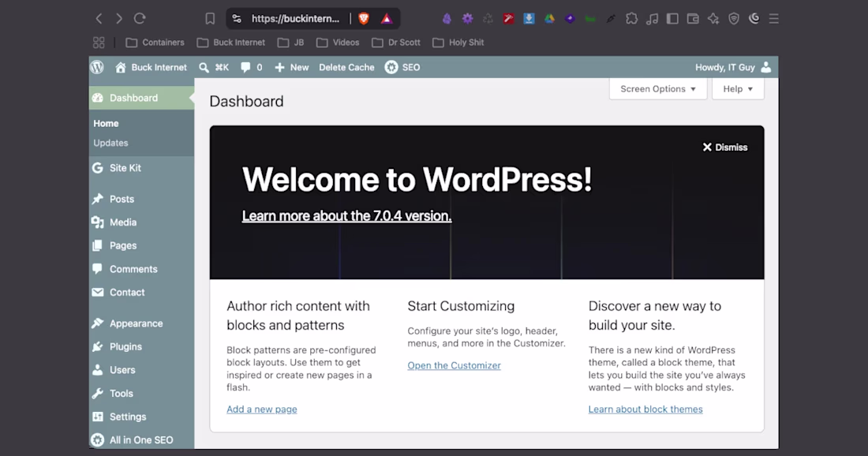
Task: Open the browser hamburger menu
Action: click(774, 19)
